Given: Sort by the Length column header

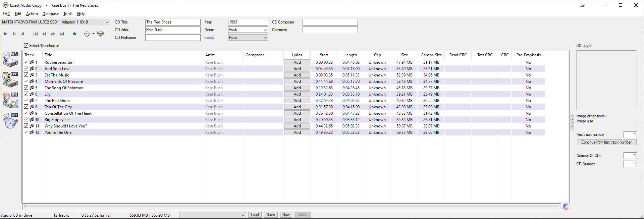Looking at the screenshot, I should [351, 55].
